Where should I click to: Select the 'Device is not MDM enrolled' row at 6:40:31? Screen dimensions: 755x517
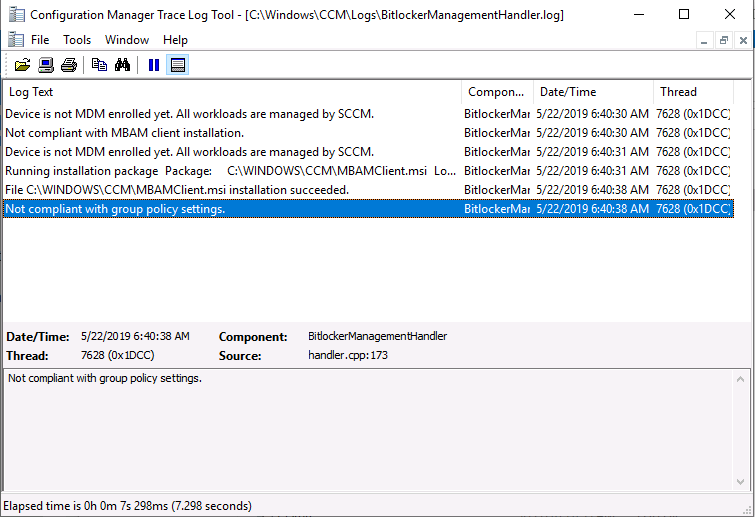pyautogui.click(x=368, y=152)
